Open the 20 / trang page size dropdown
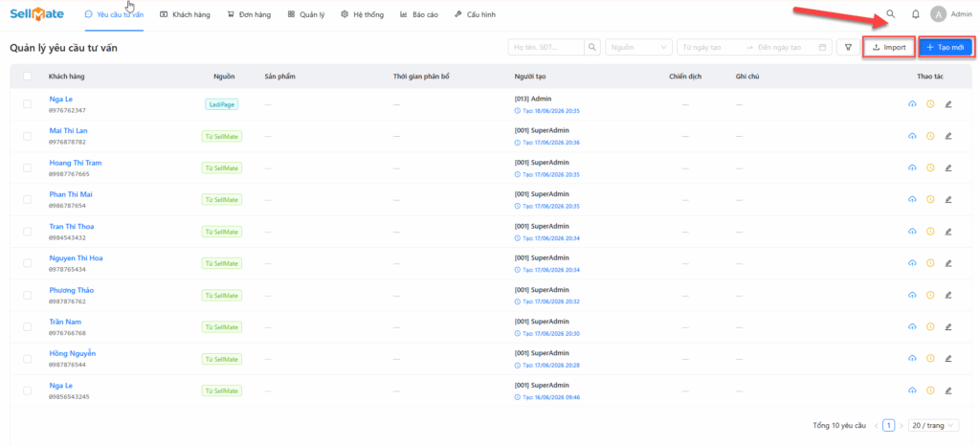Image resolution: width=980 pixels, height=446 pixels. (x=934, y=425)
